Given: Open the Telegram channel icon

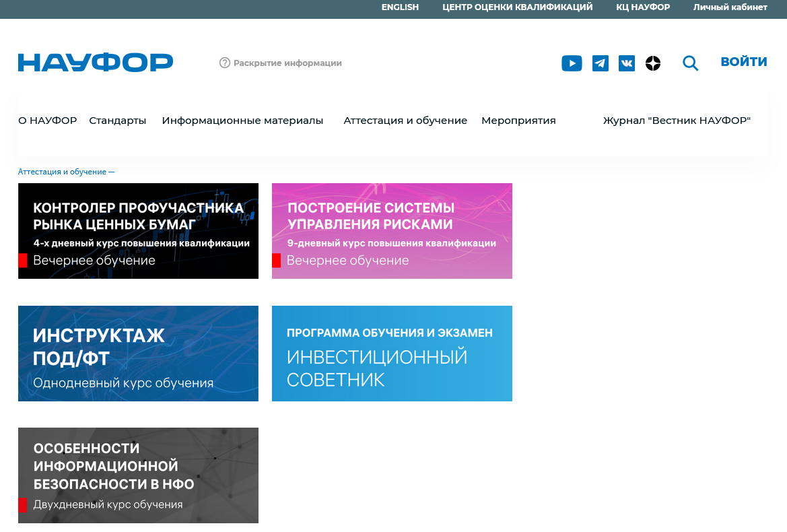Looking at the screenshot, I should [601, 63].
